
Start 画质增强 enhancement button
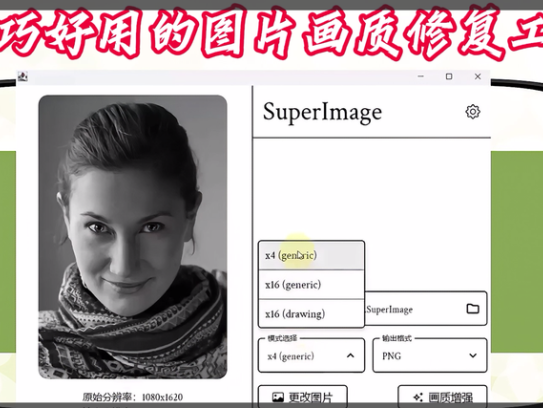pos(443,396)
